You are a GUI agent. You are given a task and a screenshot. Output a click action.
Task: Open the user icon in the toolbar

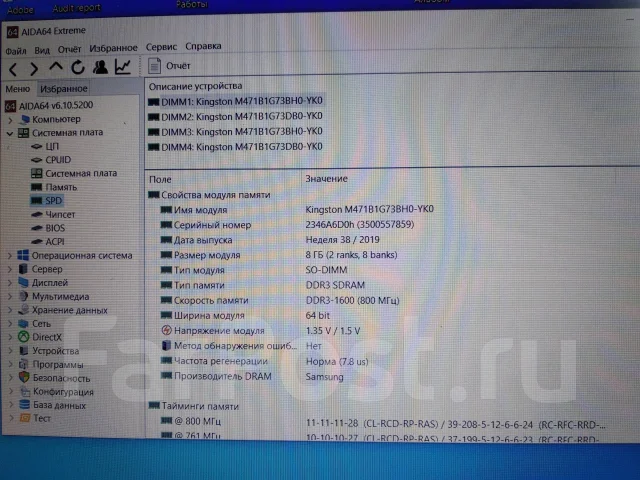click(x=100, y=67)
